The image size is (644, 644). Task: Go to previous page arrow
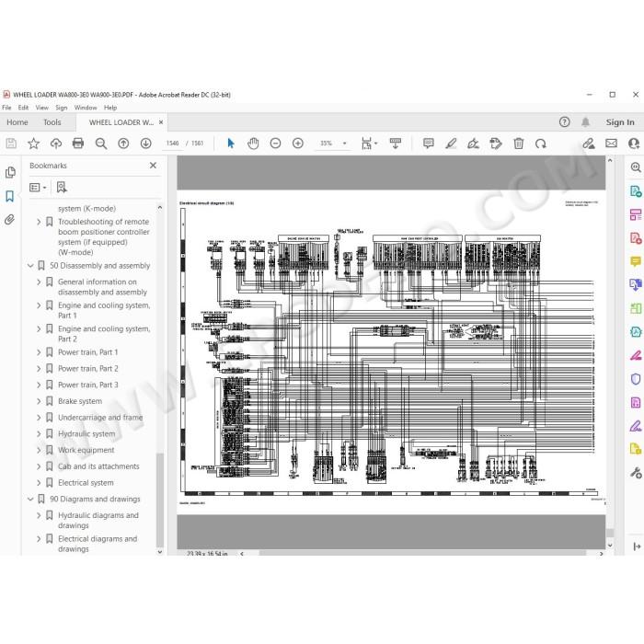123,144
